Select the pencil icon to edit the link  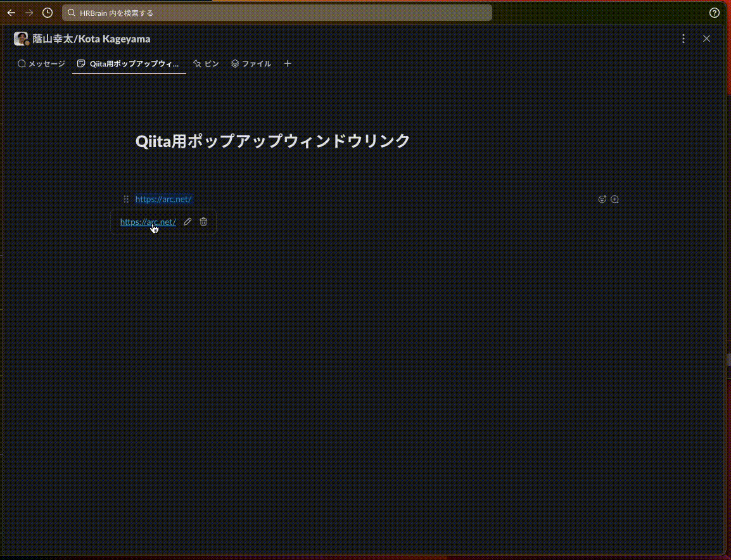188,221
